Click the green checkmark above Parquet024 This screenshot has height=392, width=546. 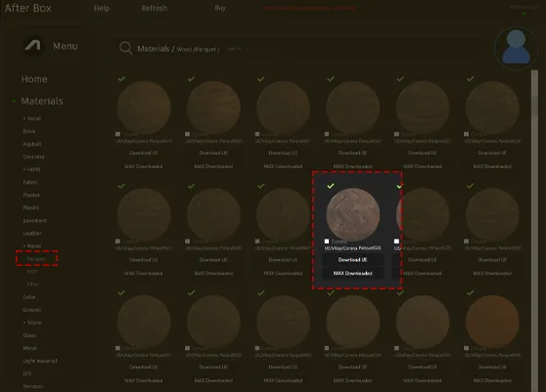point(470,78)
